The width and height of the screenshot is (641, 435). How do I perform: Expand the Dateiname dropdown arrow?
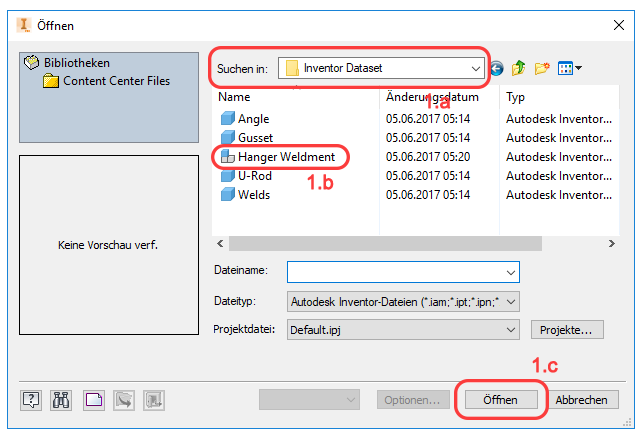click(x=511, y=272)
